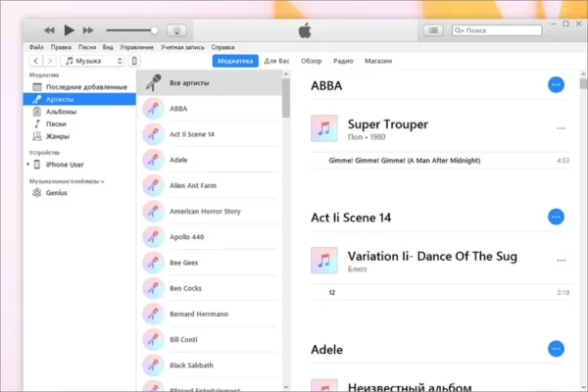Select Все артисты in artist list

(x=209, y=83)
